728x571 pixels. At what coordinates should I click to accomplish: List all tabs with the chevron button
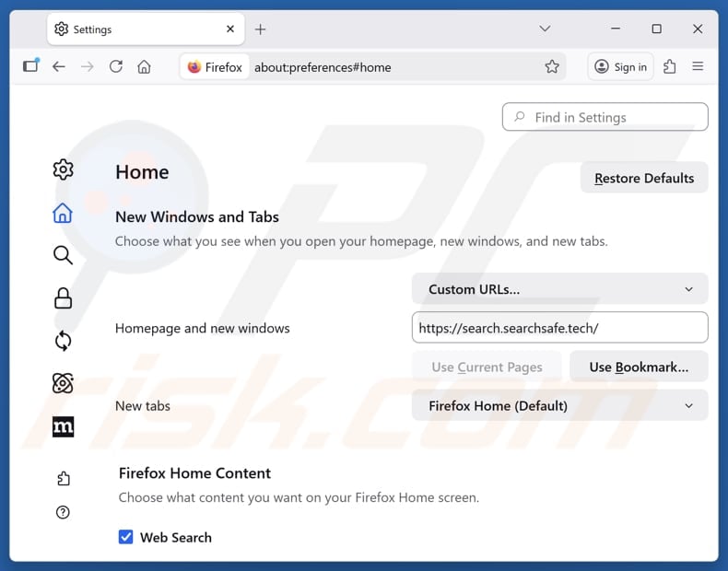click(545, 29)
